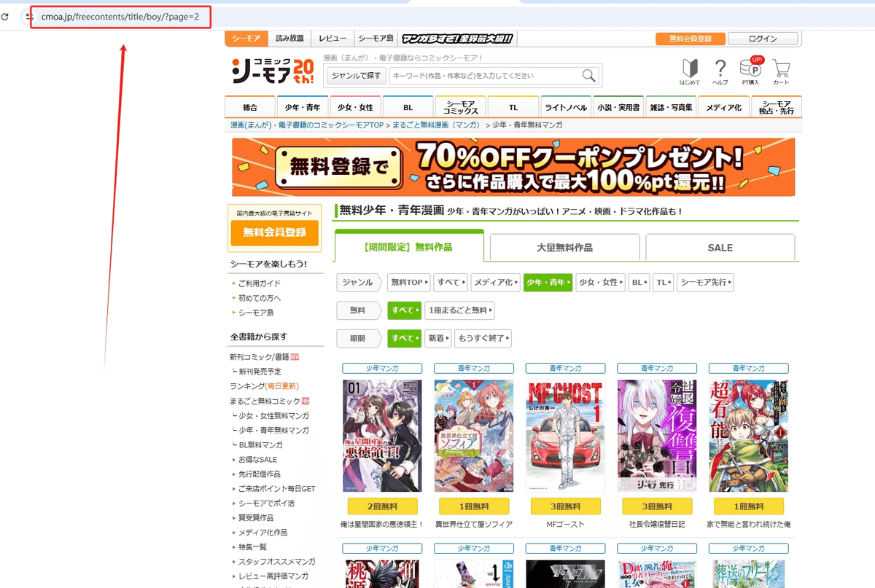Image resolution: width=875 pixels, height=588 pixels.
Task: Click 3冊無料 button under MFゴースト
Action: point(565,506)
